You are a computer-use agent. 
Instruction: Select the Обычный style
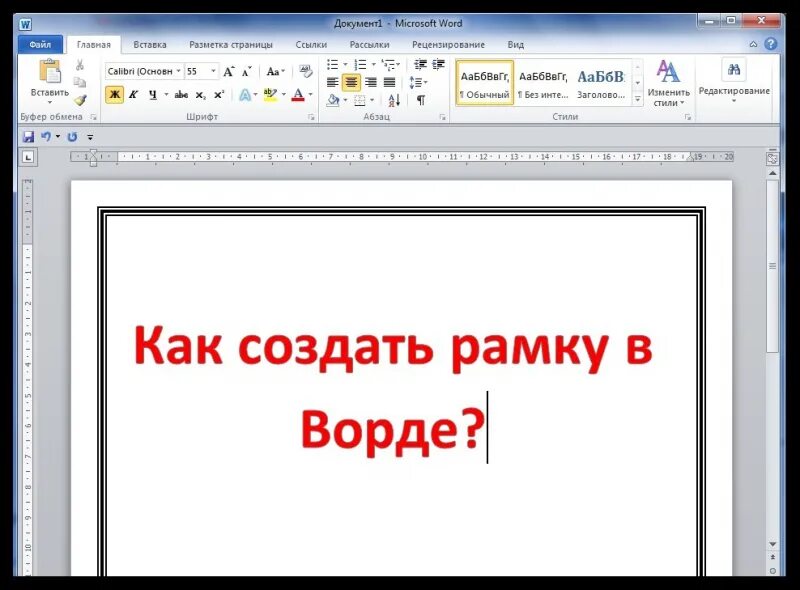point(484,83)
